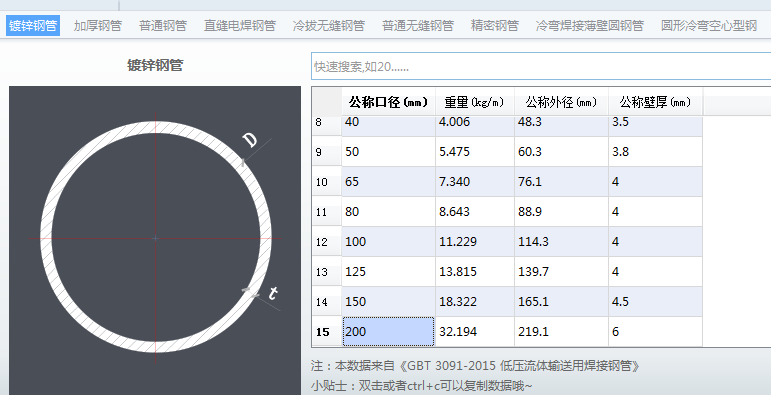
Task: Switch to the 直缝电焊钢管 tab
Action: [x=240, y=26]
